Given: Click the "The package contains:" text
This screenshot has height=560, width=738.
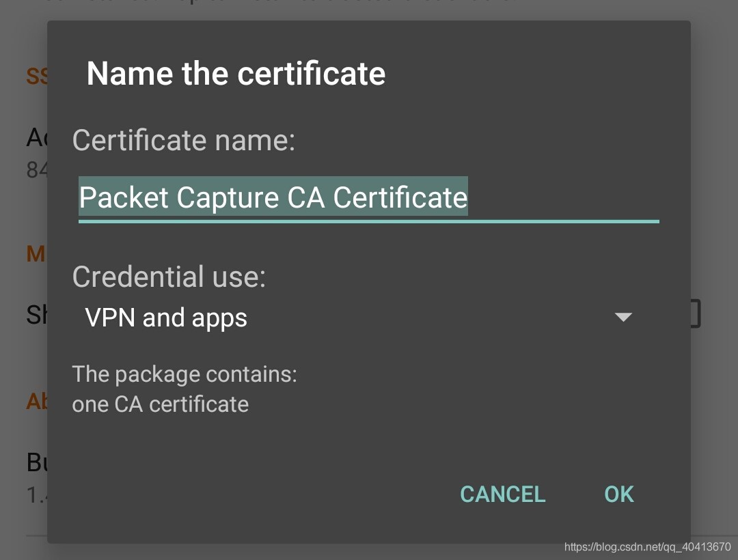Looking at the screenshot, I should [x=184, y=374].
